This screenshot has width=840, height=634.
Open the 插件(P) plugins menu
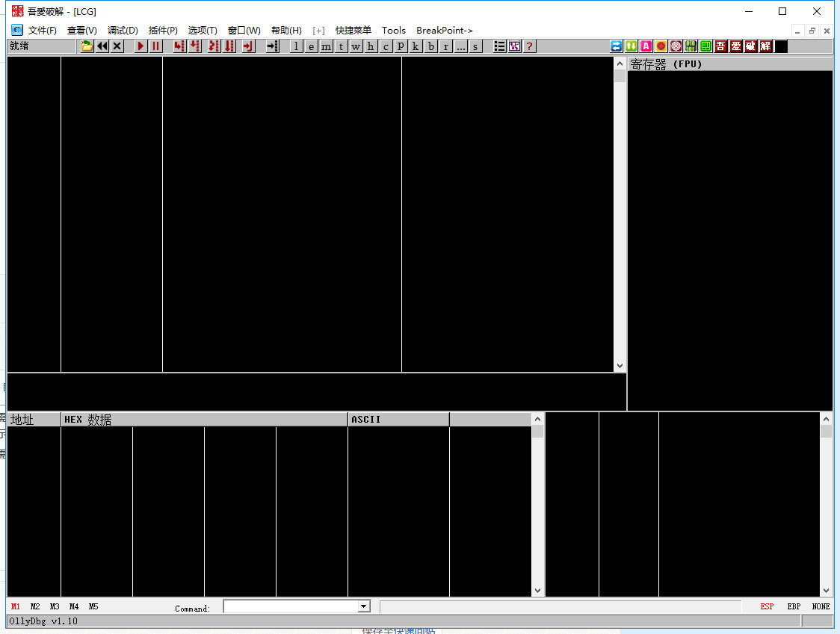(x=163, y=31)
